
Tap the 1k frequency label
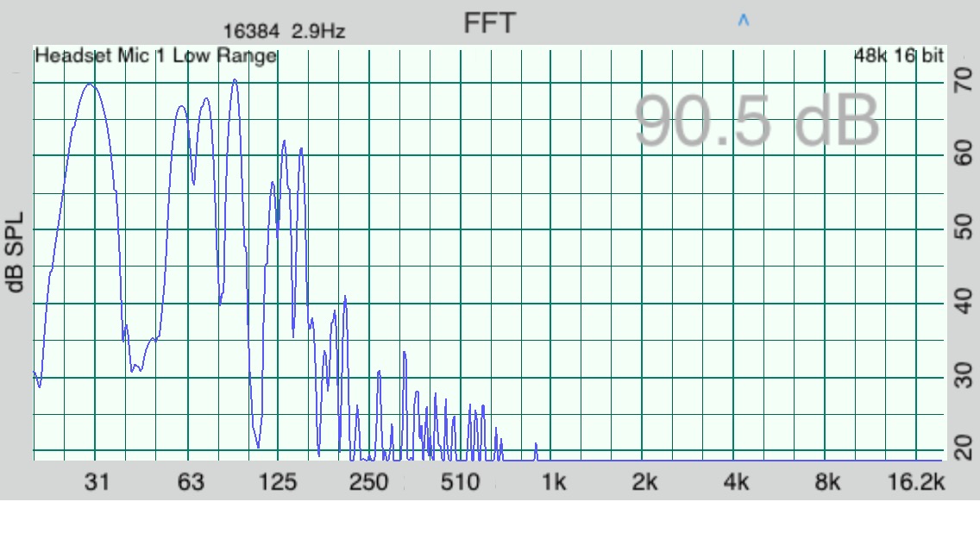554,482
